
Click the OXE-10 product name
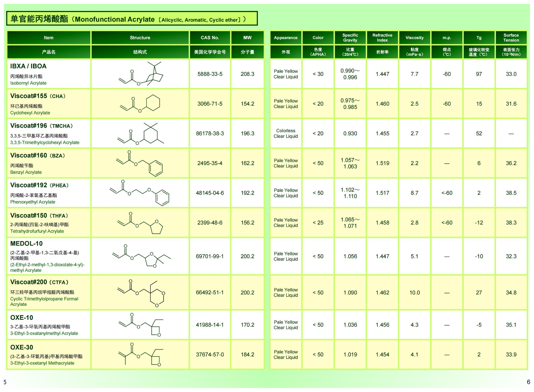[22, 318]
